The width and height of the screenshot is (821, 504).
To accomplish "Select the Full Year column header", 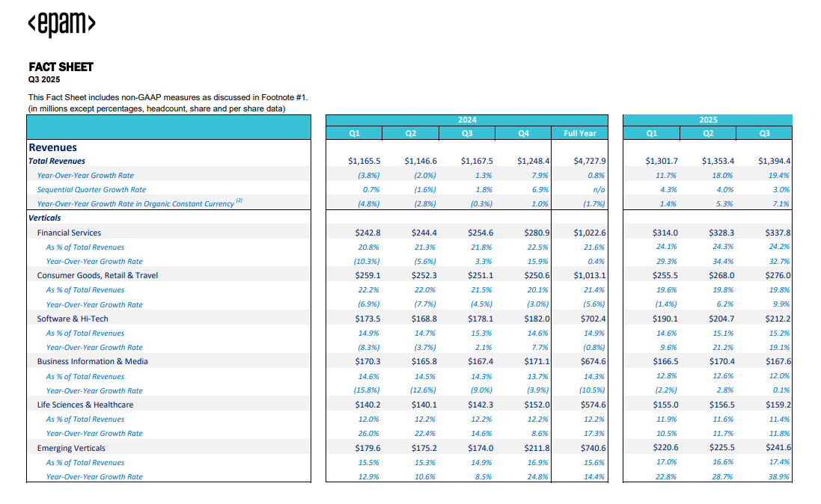I will [579, 133].
